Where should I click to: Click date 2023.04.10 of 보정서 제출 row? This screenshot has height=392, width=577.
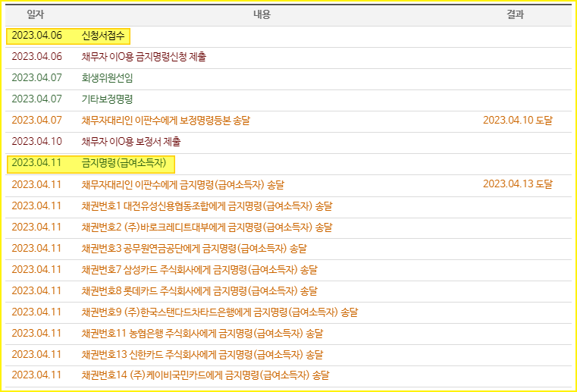tap(37, 141)
